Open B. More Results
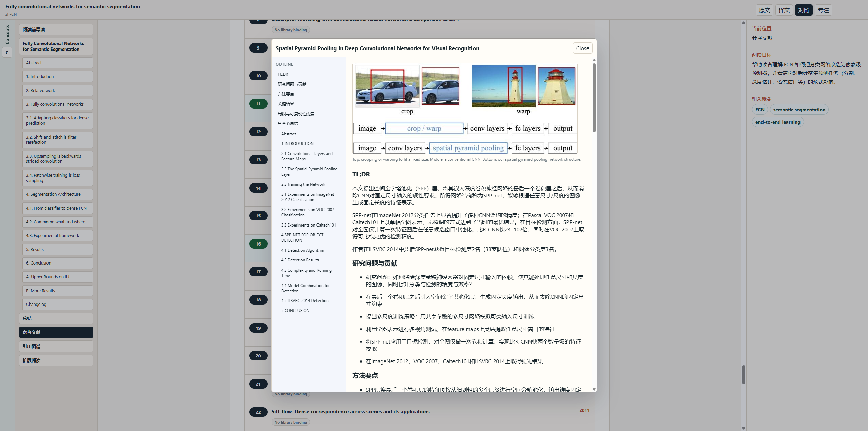 click(58, 291)
